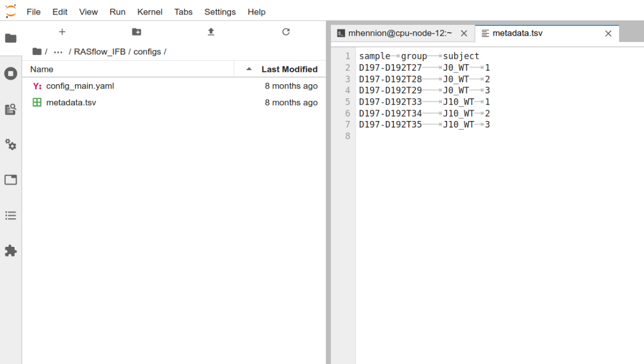This screenshot has width=644, height=364.
Task: Go to RASflow_IFB folder in breadcrumb
Action: [100, 52]
